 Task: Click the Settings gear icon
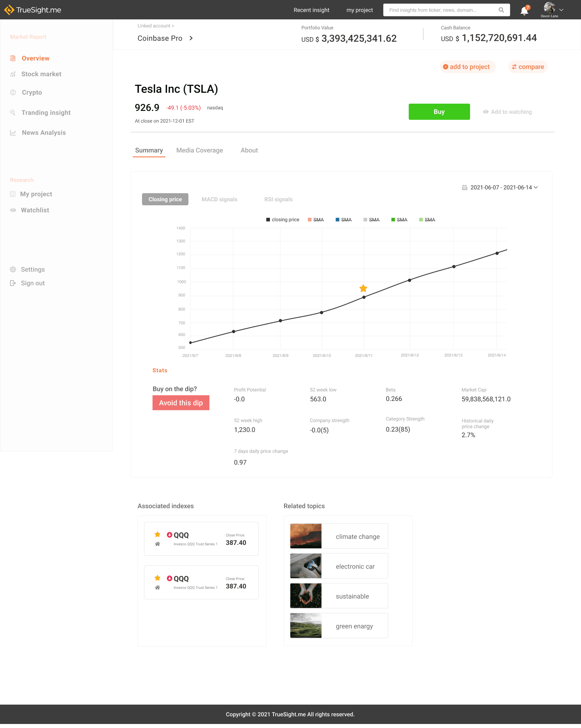(x=13, y=269)
